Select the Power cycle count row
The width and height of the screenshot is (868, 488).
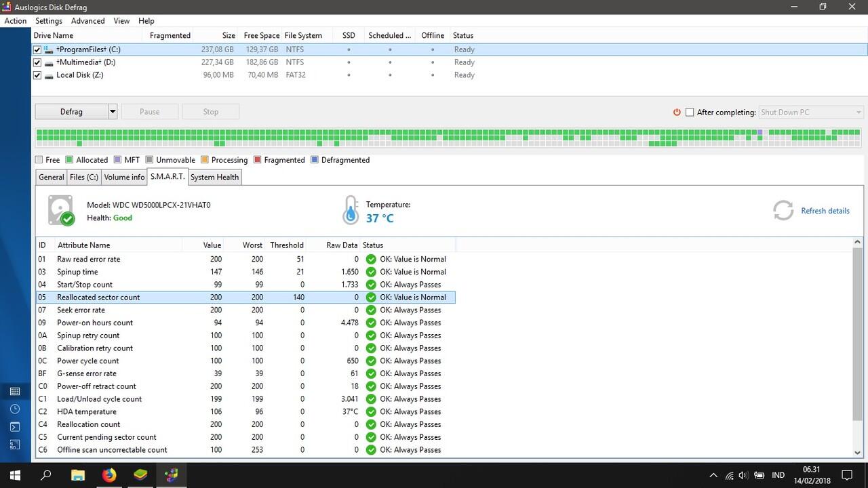(245, 361)
